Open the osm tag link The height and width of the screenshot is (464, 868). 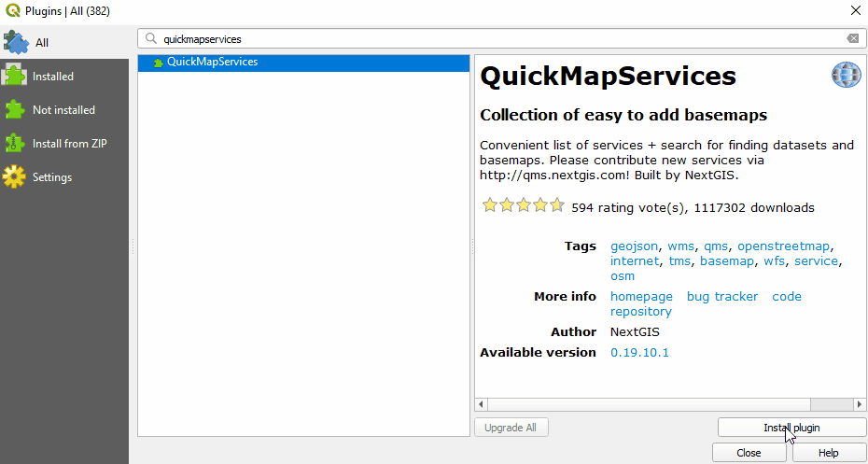[623, 276]
